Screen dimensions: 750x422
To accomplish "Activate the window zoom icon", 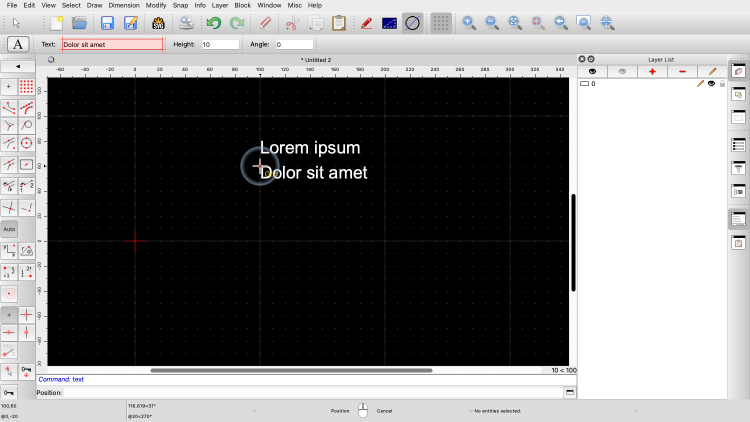I will (584, 23).
